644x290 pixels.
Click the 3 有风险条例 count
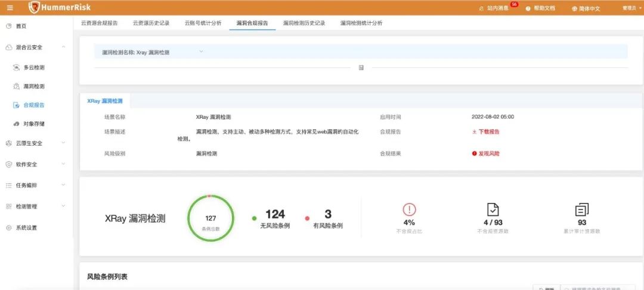[x=328, y=214]
